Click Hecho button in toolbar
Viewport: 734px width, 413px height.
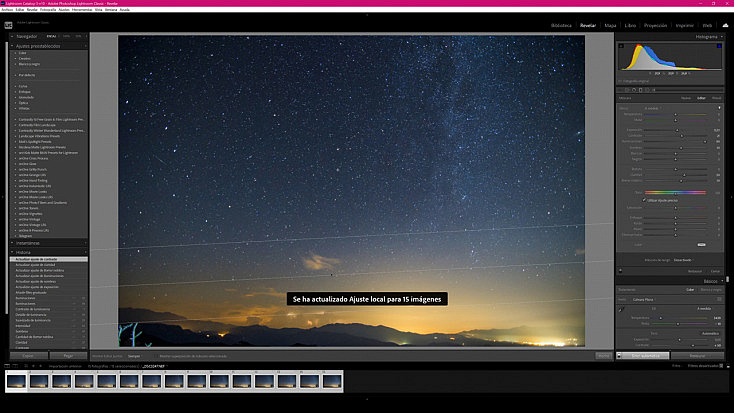pos(604,356)
